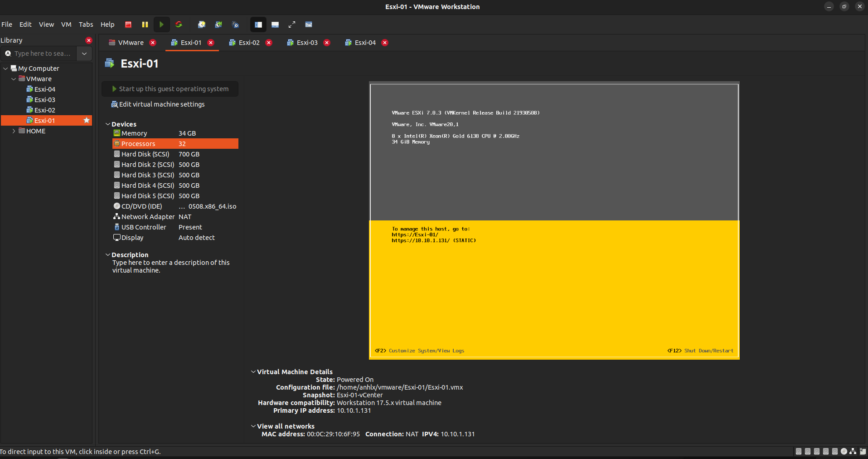The width and height of the screenshot is (868, 459).
Task: Expand the HOME folder in library
Action: tap(14, 131)
